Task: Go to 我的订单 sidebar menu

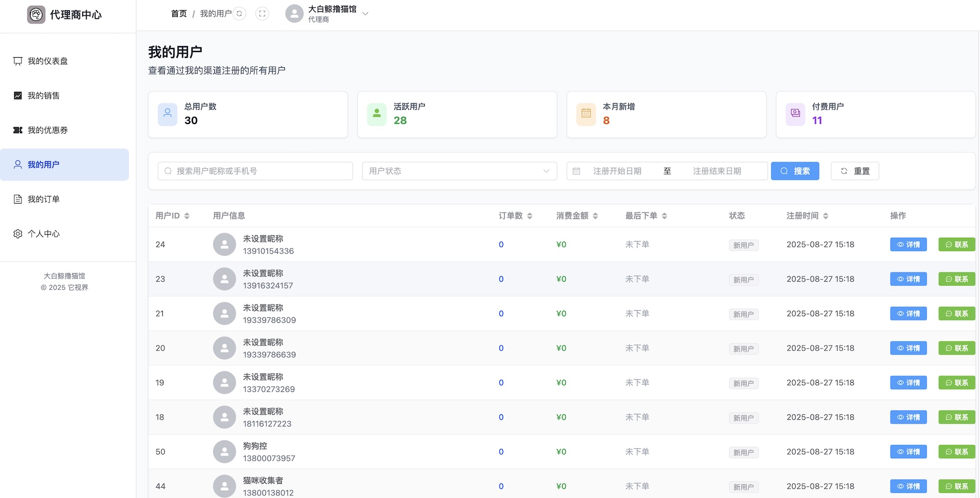Action: (x=43, y=199)
